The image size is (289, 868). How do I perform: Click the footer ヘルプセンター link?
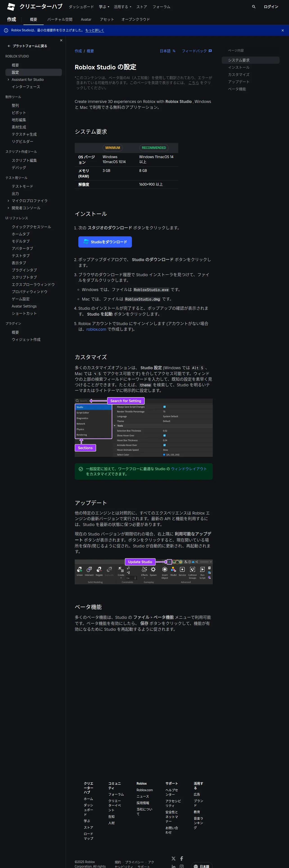[172, 792]
